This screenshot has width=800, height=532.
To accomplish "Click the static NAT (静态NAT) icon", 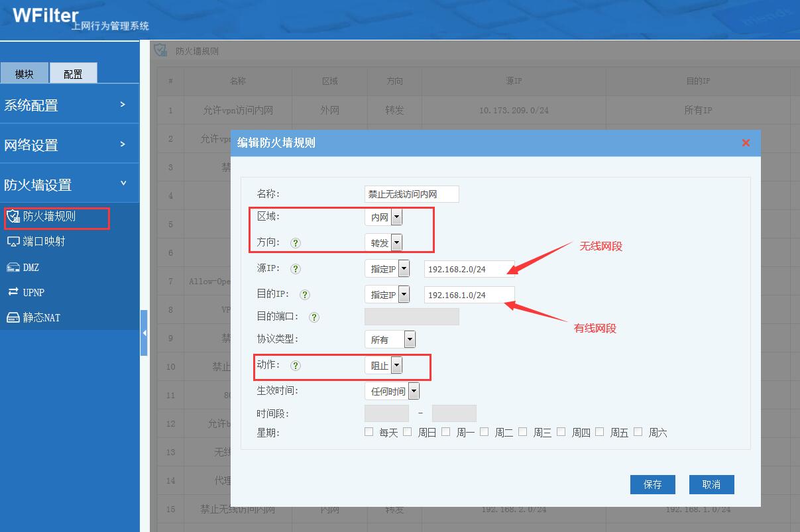I will click(13, 317).
